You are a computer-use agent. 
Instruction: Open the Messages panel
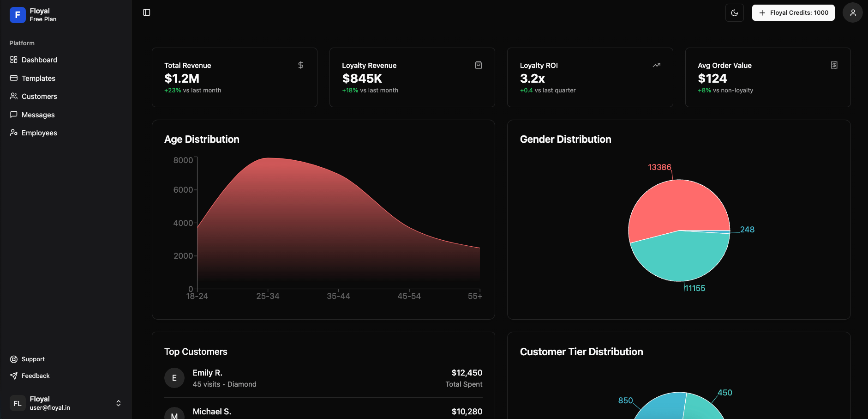tap(39, 115)
